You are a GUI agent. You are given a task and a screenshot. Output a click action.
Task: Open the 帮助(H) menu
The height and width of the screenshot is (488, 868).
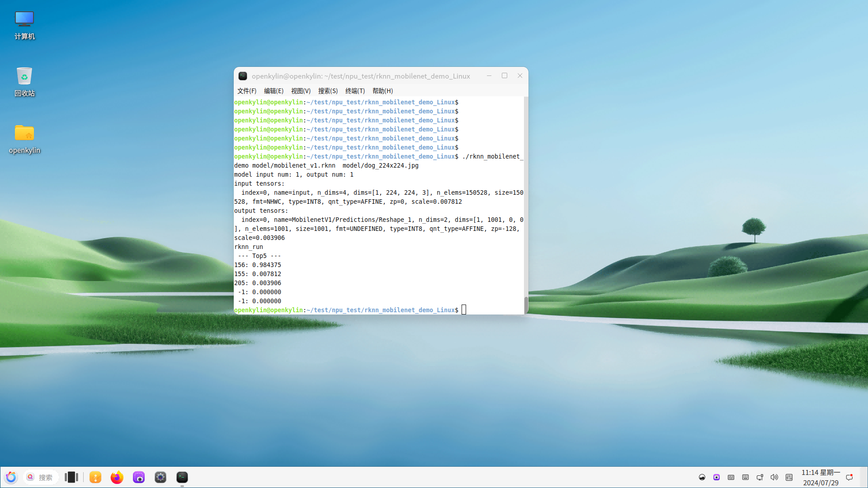(382, 91)
